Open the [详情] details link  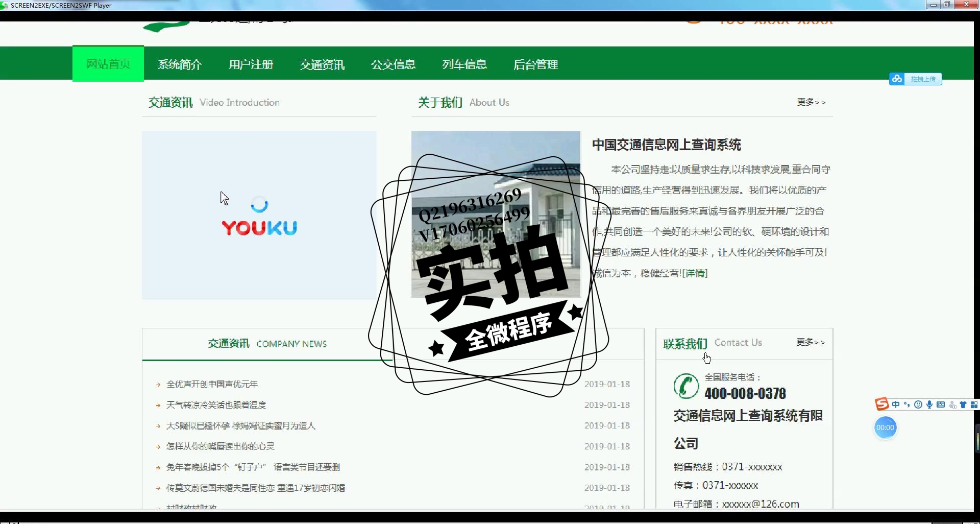coord(695,273)
